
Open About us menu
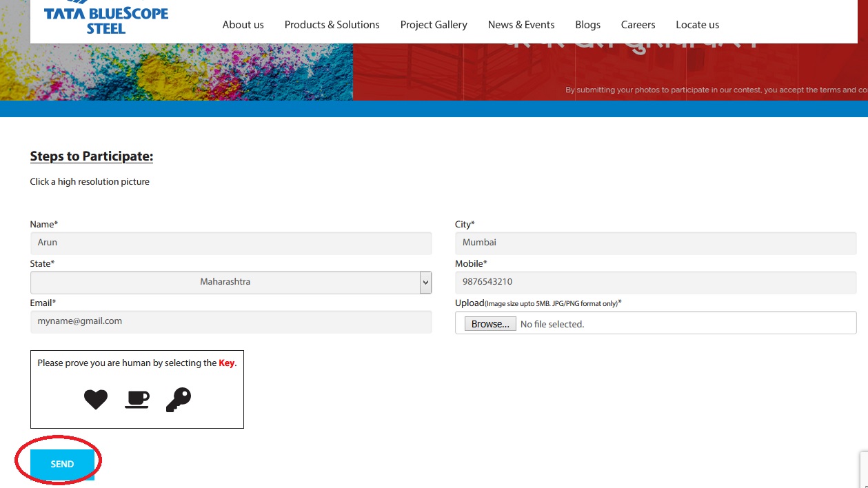[243, 25]
